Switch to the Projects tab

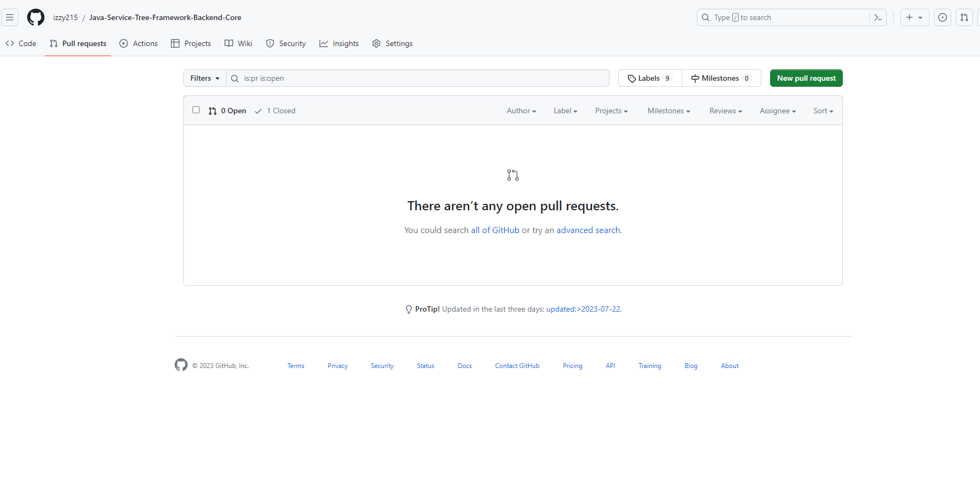(x=191, y=43)
